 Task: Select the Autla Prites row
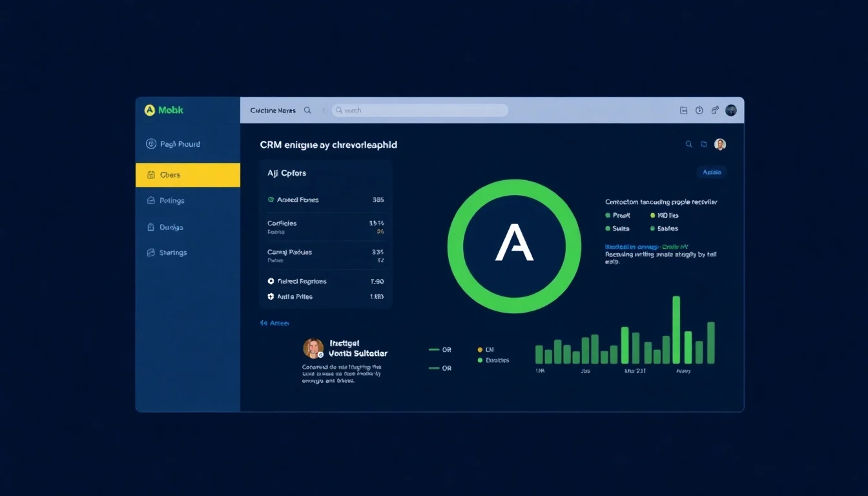tap(325, 297)
